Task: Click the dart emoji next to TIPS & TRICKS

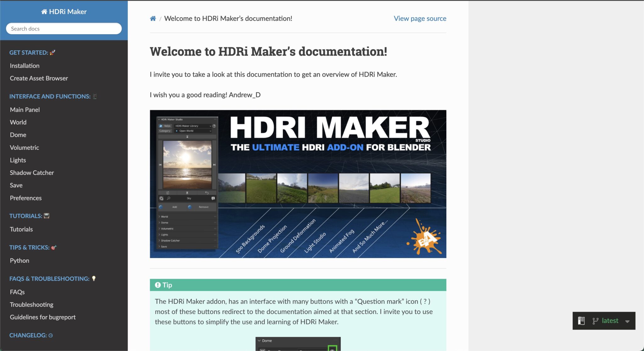Action: tap(53, 247)
